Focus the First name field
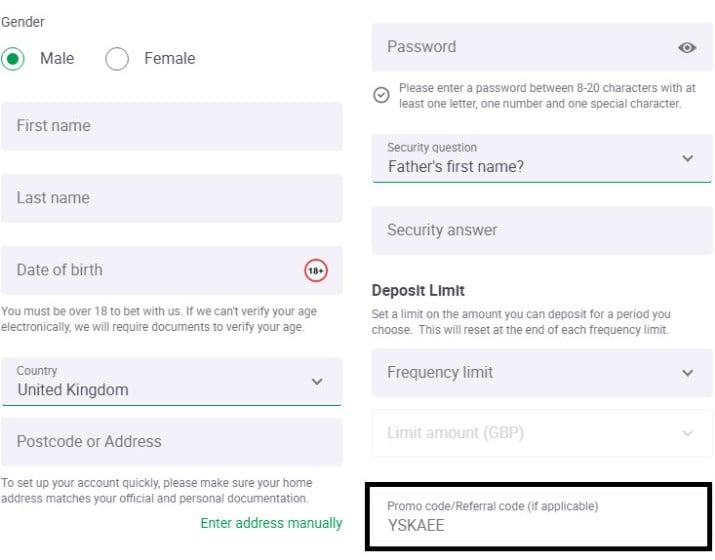Screen dimensions: 715x560 [x=171, y=126]
